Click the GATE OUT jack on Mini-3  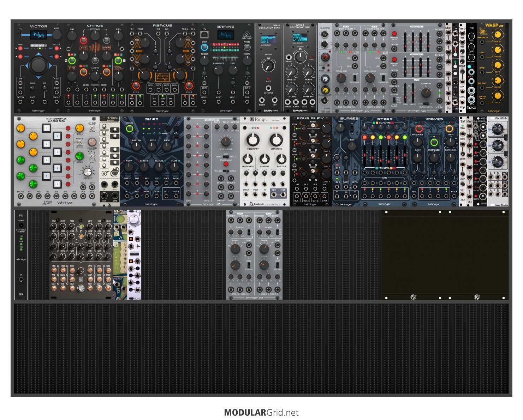point(268,89)
